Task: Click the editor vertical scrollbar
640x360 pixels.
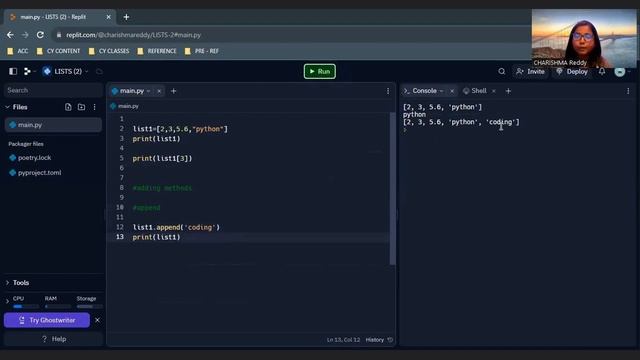Action: (392, 189)
